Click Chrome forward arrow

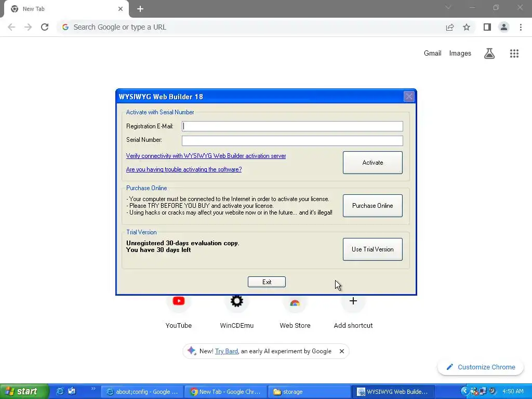pos(28,27)
